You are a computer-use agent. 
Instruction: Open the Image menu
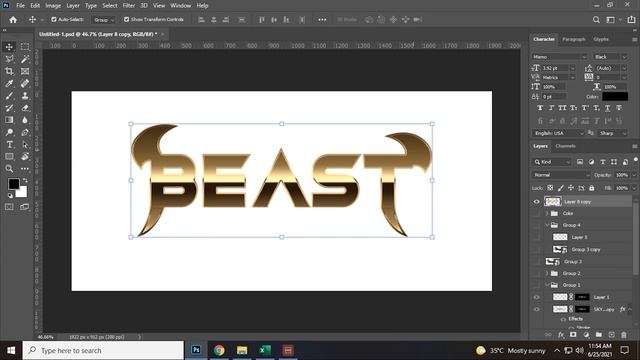pos(53,6)
